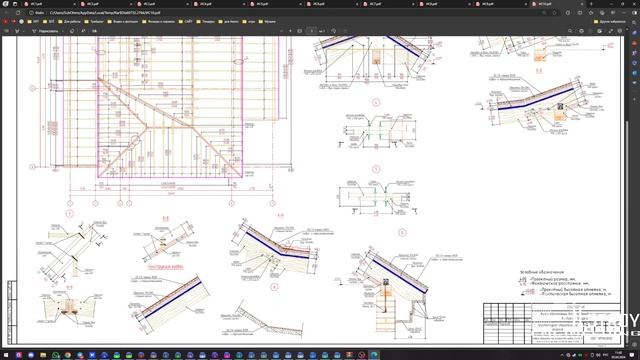
Task: Open File Explorer from the taskbar
Action: pyautogui.click(x=43, y=355)
